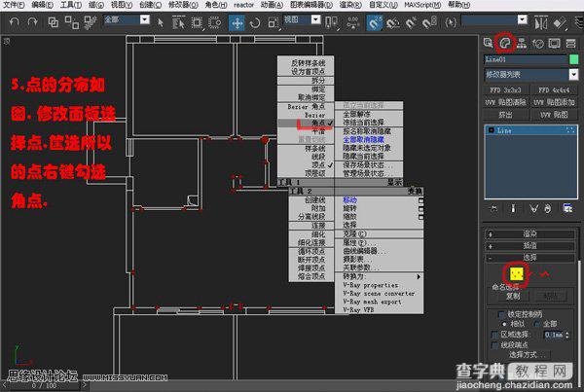This screenshot has width=584, height=392.
Task: Click the Mirror tool icon
Action: click(x=541, y=23)
